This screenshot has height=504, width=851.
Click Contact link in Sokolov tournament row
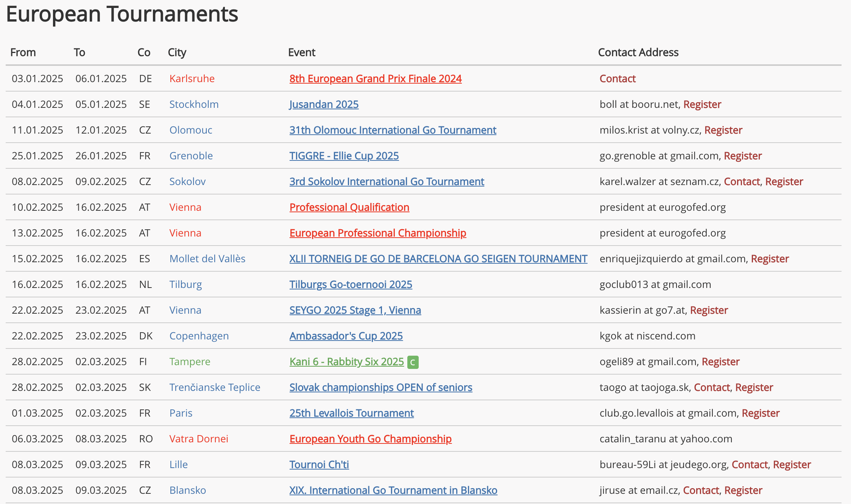(742, 182)
